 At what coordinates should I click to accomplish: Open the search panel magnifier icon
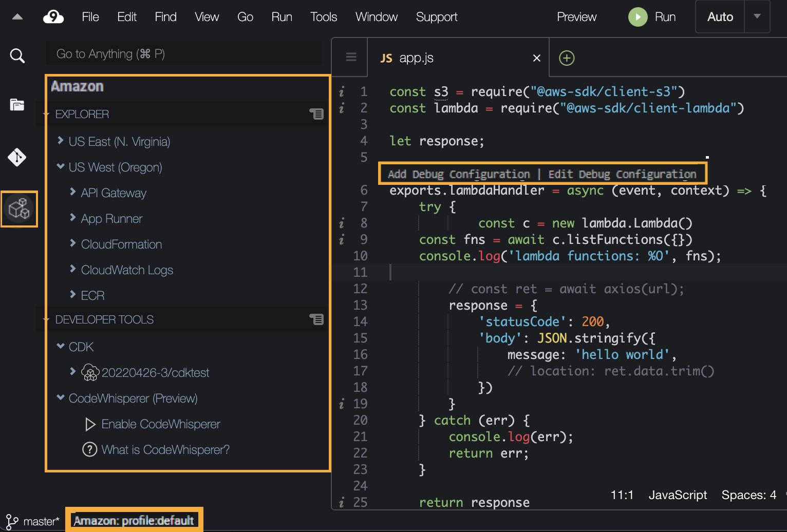coord(17,55)
